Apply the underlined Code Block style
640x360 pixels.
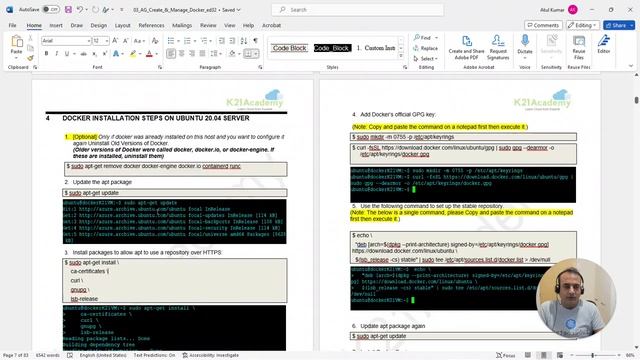click(x=289, y=48)
